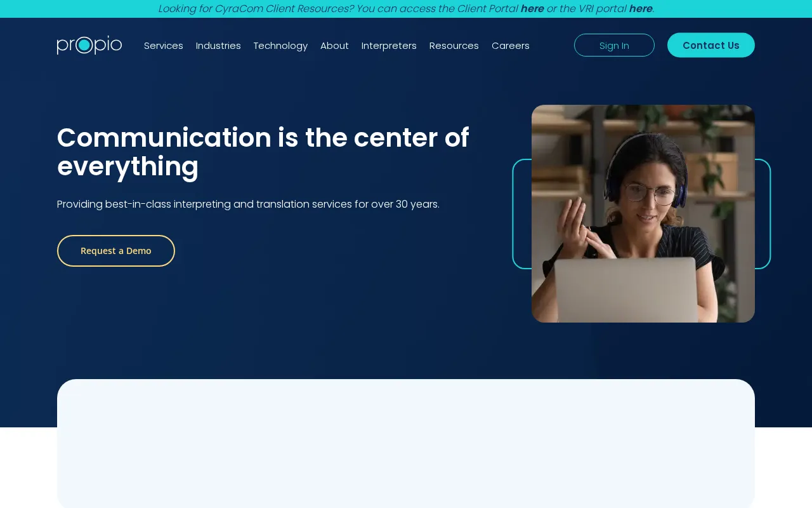Click the Sign In button
Screen dimensions: 812x508
[614, 45]
